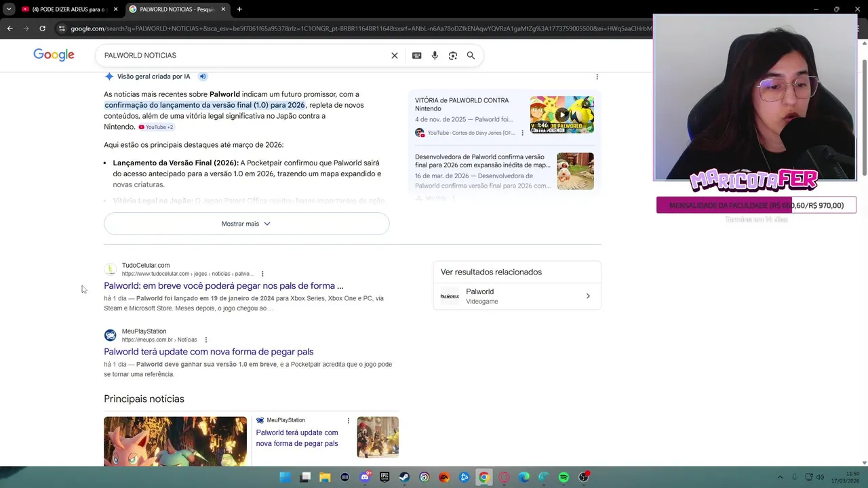Open a new browser tab with plus
The image size is (868, 488).
tap(239, 9)
